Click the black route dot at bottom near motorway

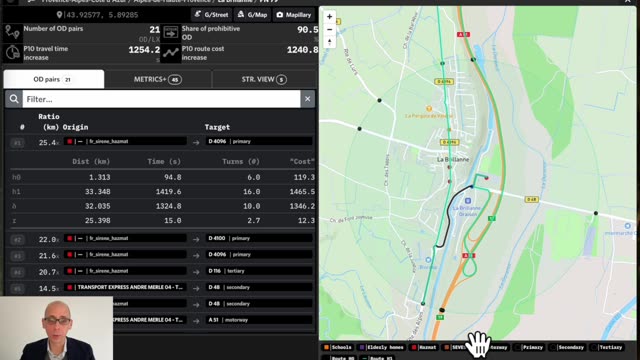tap(442, 310)
